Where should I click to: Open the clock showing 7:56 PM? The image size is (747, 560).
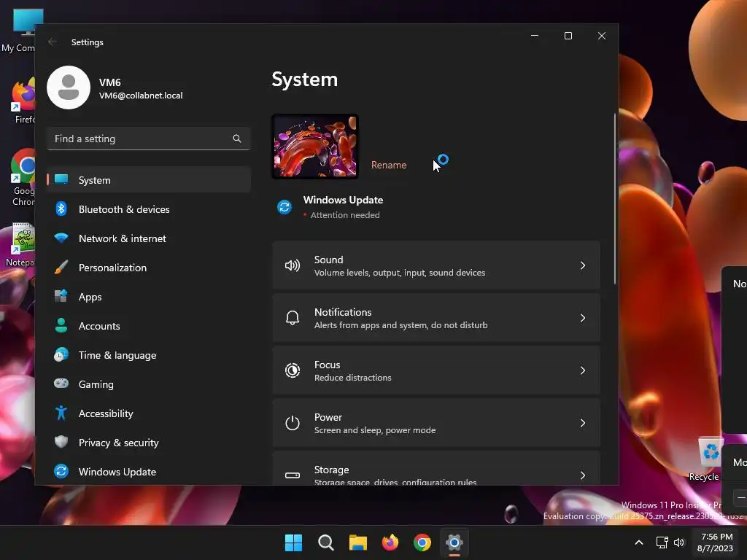[716, 542]
